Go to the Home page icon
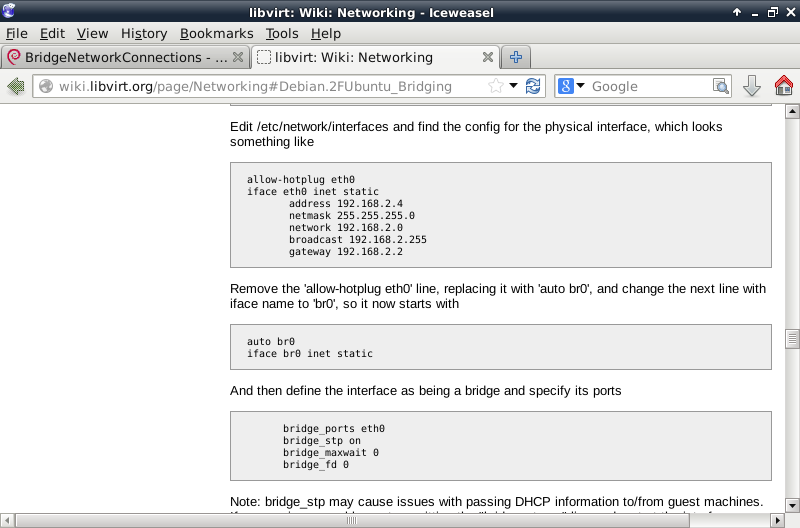 point(784,87)
